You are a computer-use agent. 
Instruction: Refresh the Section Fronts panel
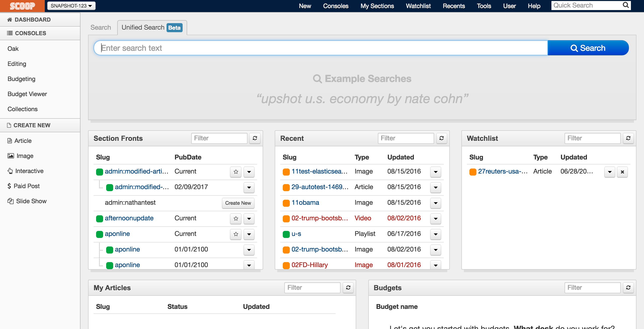tap(255, 138)
